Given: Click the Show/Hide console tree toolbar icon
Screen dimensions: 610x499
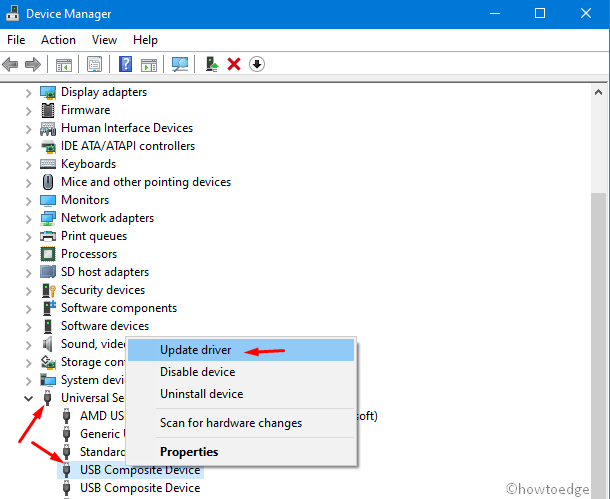Looking at the screenshot, I should [x=64, y=64].
